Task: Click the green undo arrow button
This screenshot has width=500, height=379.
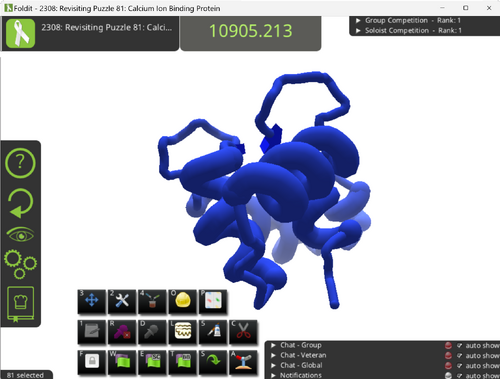Action: (20, 203)
